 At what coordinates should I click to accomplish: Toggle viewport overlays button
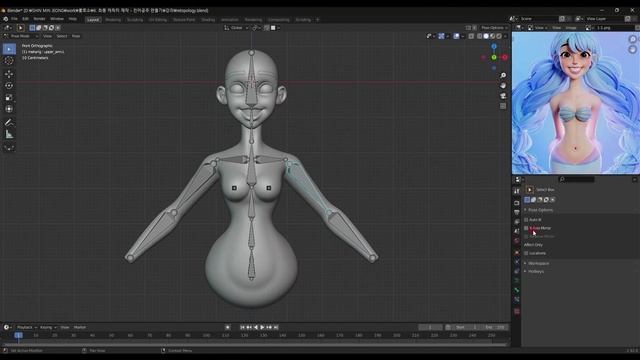click(456, 36)
